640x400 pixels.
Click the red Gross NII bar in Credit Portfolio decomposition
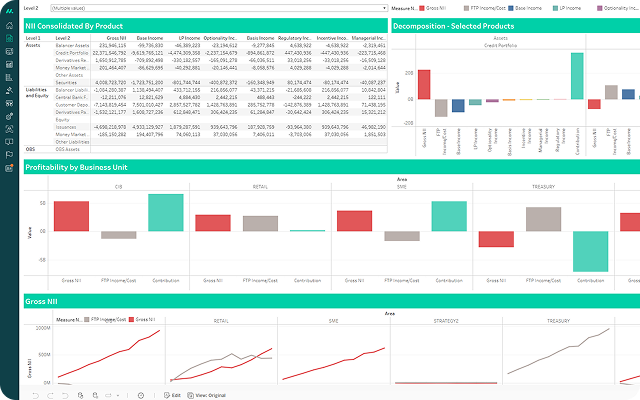click(424, 84)
